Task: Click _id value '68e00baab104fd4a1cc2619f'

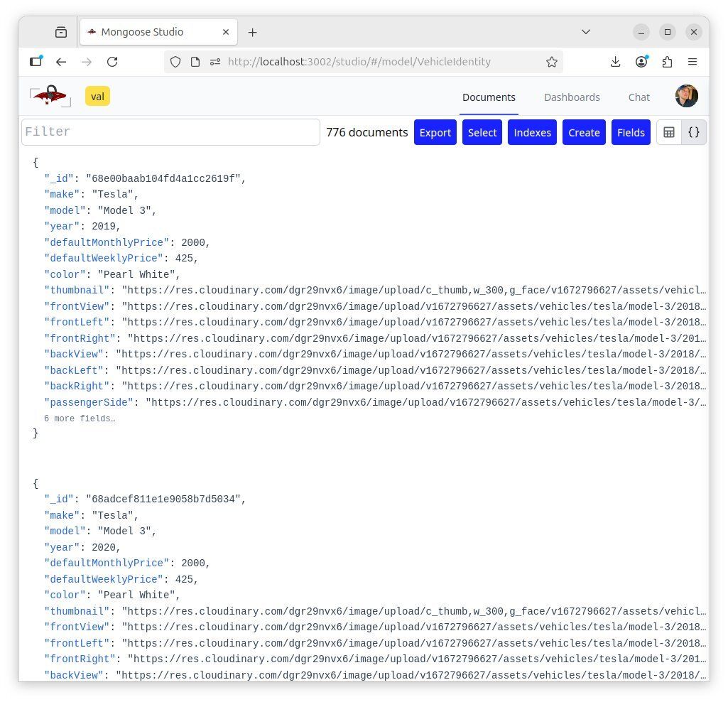Action: 163,178
